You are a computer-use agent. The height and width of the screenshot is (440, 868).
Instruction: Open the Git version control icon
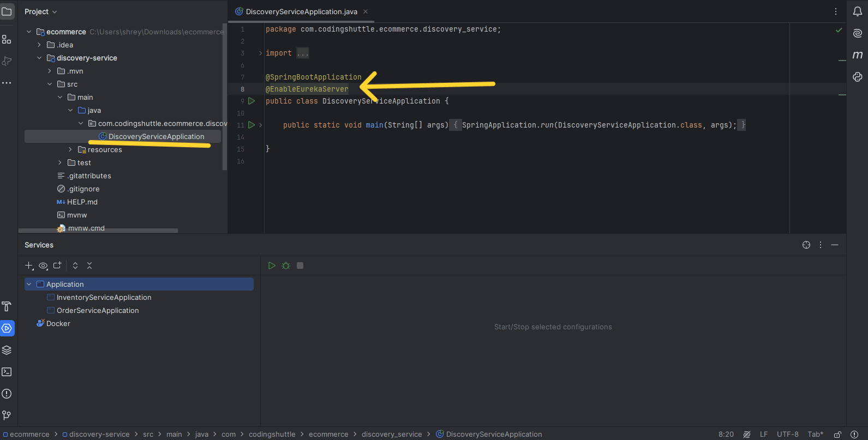tap(7, 415)
